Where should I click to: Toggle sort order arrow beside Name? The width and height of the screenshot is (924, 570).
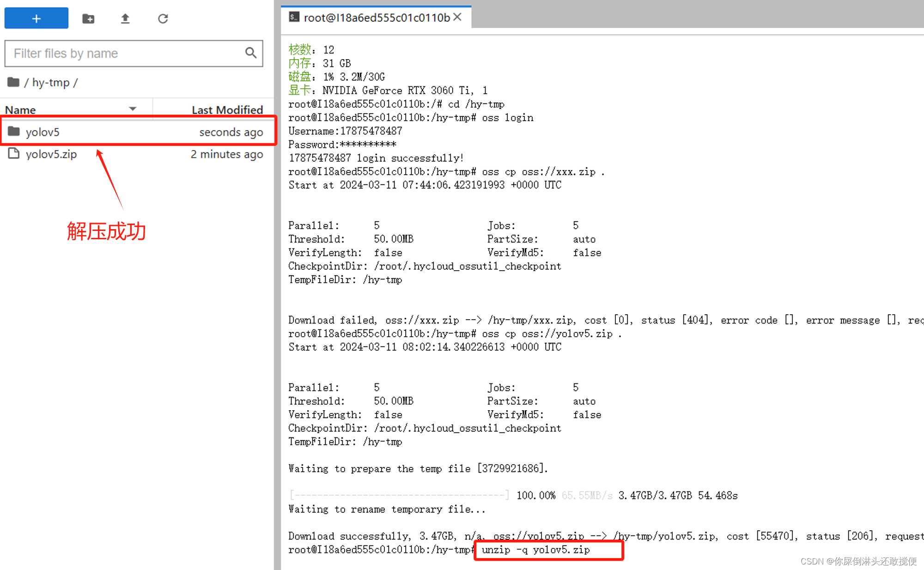[133, 109]
